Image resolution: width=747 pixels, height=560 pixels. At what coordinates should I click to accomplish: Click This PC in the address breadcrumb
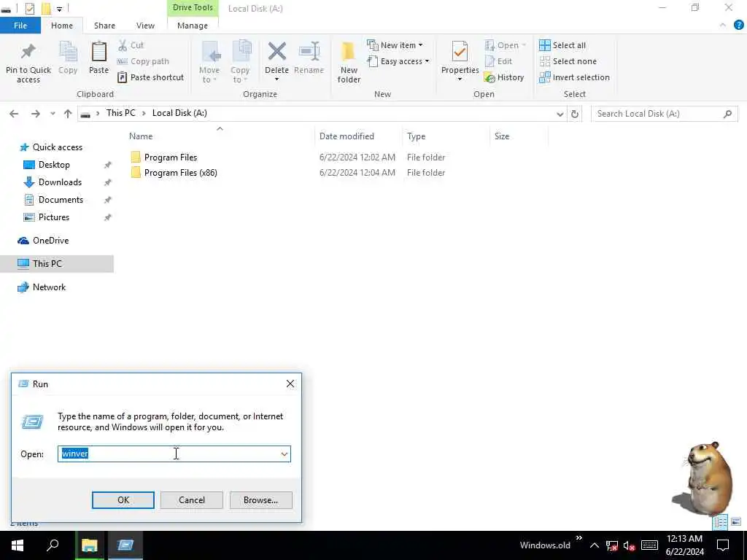(x=120, y=113)
